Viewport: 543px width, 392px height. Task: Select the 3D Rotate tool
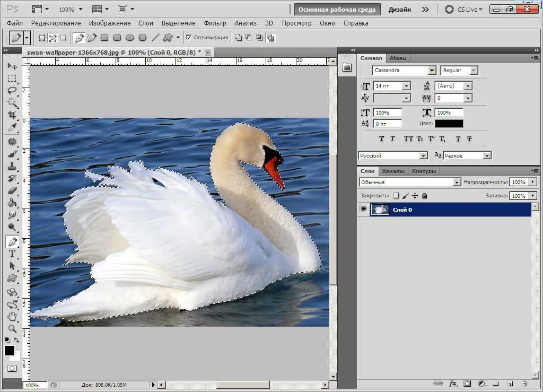[x=12, y=292]
